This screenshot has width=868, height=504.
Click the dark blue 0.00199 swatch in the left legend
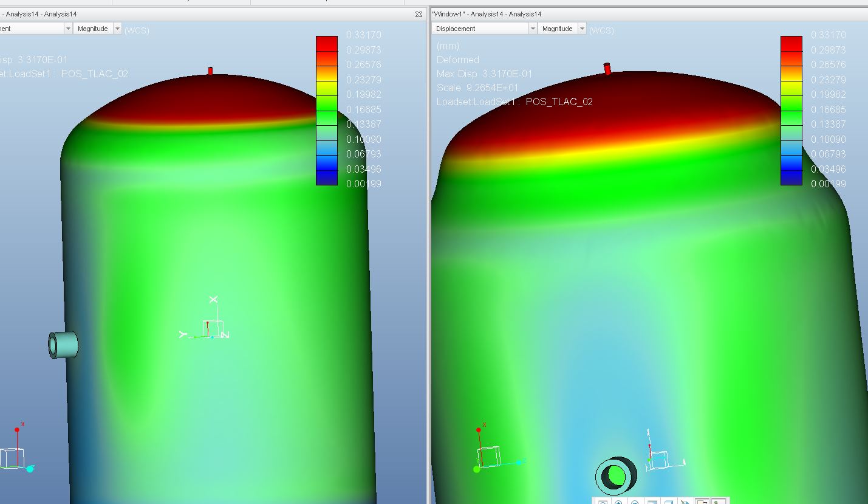point(327,177)
